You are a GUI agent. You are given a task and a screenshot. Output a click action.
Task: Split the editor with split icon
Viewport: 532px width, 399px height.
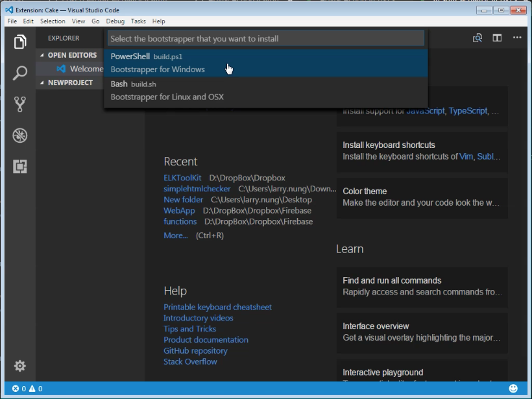coord(497,38)
